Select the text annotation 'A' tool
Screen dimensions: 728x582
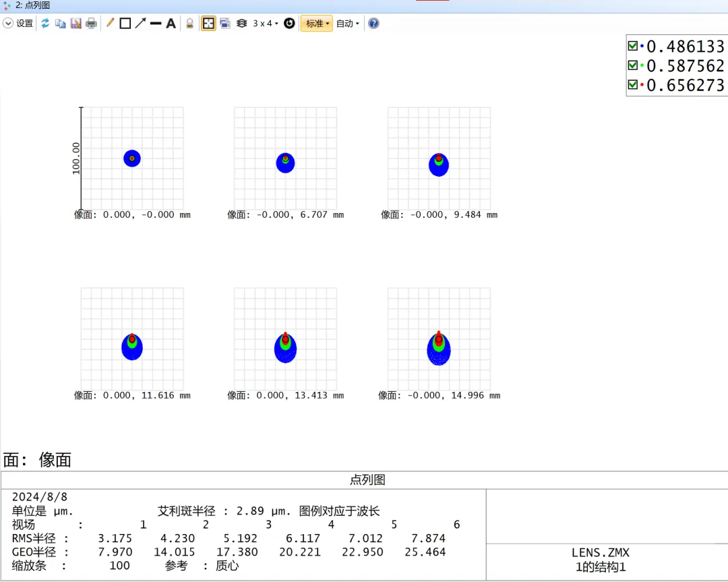(171, 24)
